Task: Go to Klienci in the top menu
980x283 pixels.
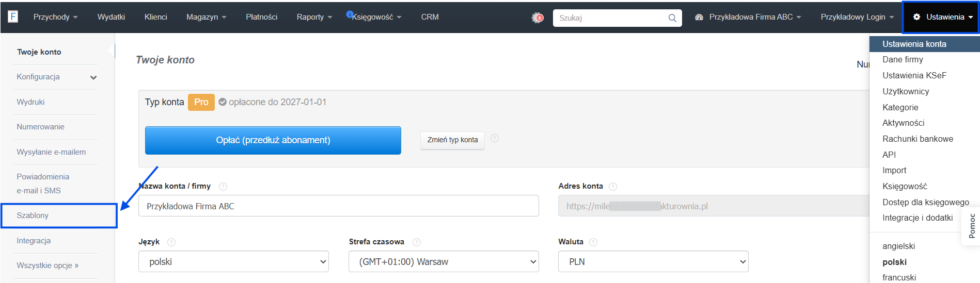Action: [x=155, y=17]
